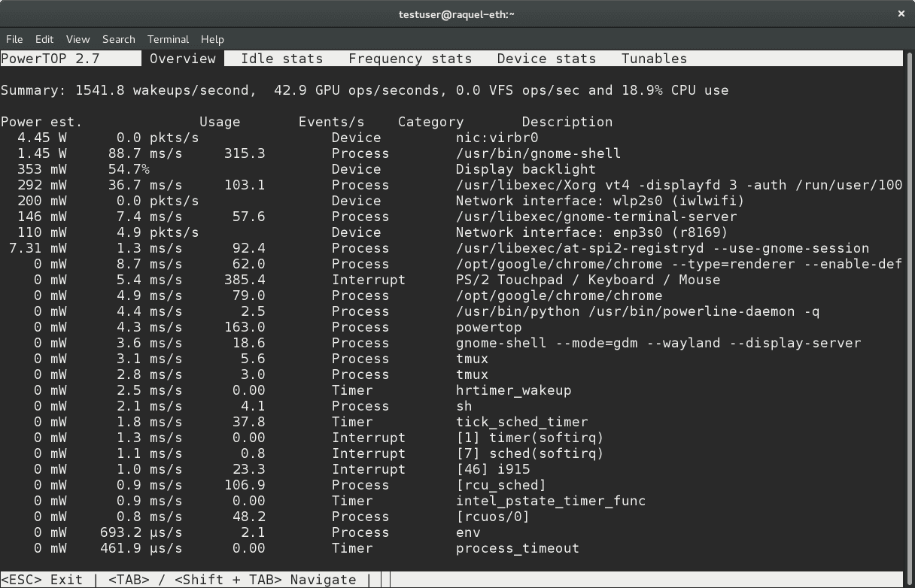The width and height of the screenshot is (915, 588).
Task: Select the Overview tab
Action: [183, 58]
